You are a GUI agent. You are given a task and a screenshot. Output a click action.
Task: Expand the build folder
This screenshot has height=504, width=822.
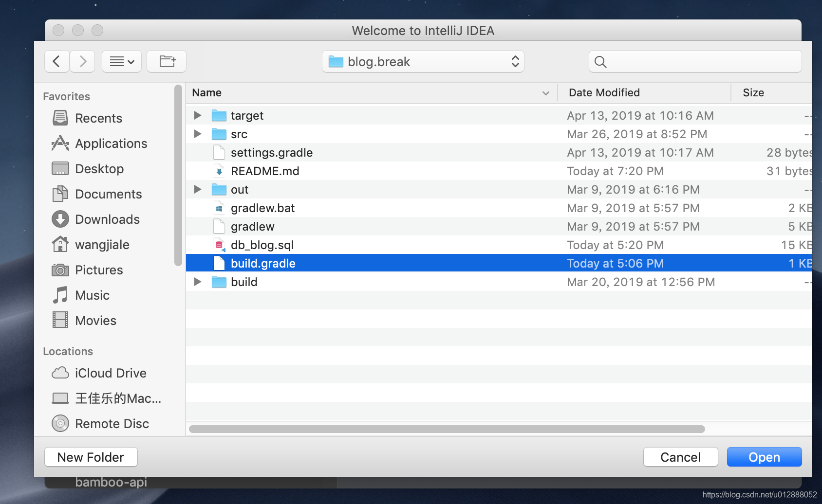[197, 282]
